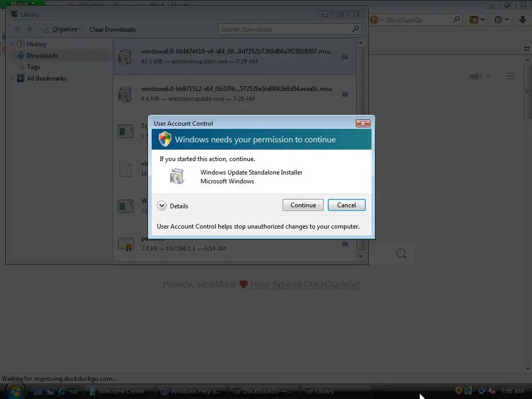Click Library downloads list scroll up arrow
This screenshot has height=399, width=532.
tap(361, 43)
